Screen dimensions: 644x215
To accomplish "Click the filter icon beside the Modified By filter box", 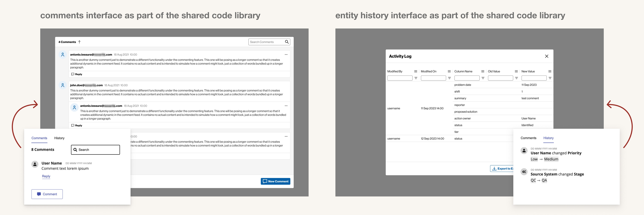I will [416, 78].
